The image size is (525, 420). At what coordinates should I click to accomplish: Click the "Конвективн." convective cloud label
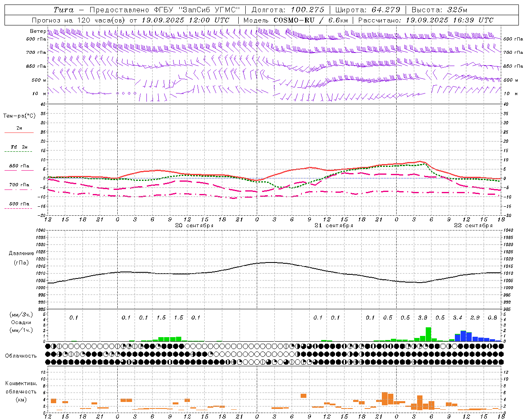[x=21, y=383]
